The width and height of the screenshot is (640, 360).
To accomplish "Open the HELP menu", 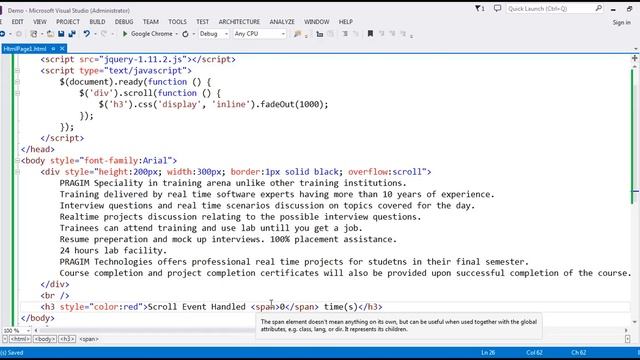I will tap(345, 22).
